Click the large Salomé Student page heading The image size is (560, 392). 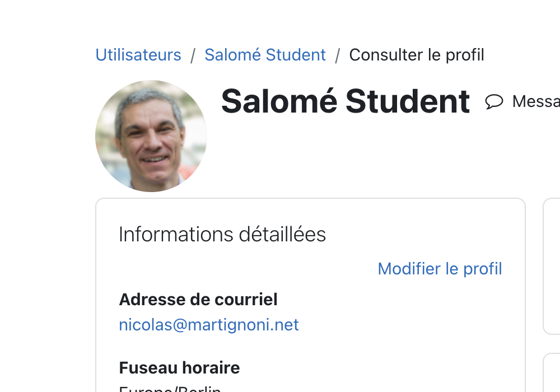(345, 101)
